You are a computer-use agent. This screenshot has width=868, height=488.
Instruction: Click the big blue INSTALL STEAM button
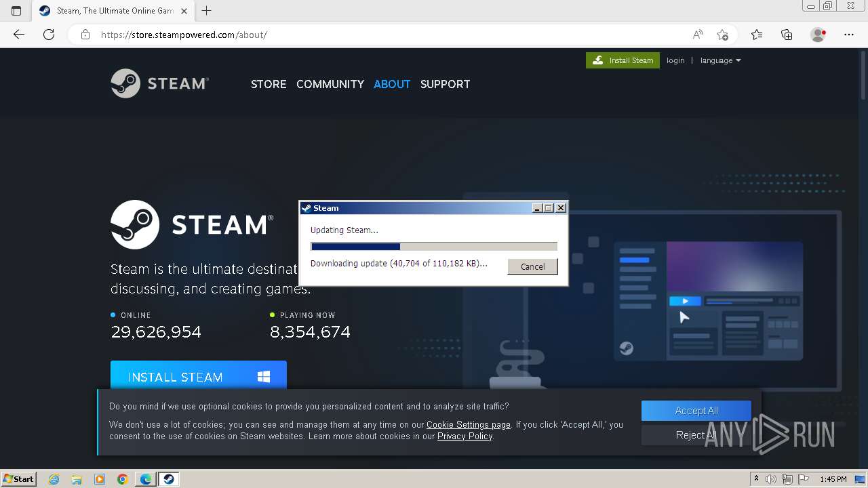tap(199, 375)
